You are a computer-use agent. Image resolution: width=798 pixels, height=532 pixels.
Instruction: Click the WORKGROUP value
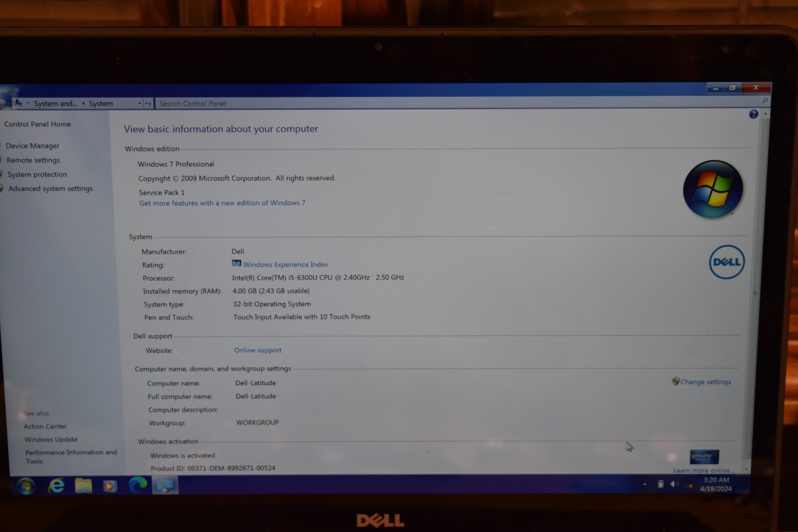[257, 422]
